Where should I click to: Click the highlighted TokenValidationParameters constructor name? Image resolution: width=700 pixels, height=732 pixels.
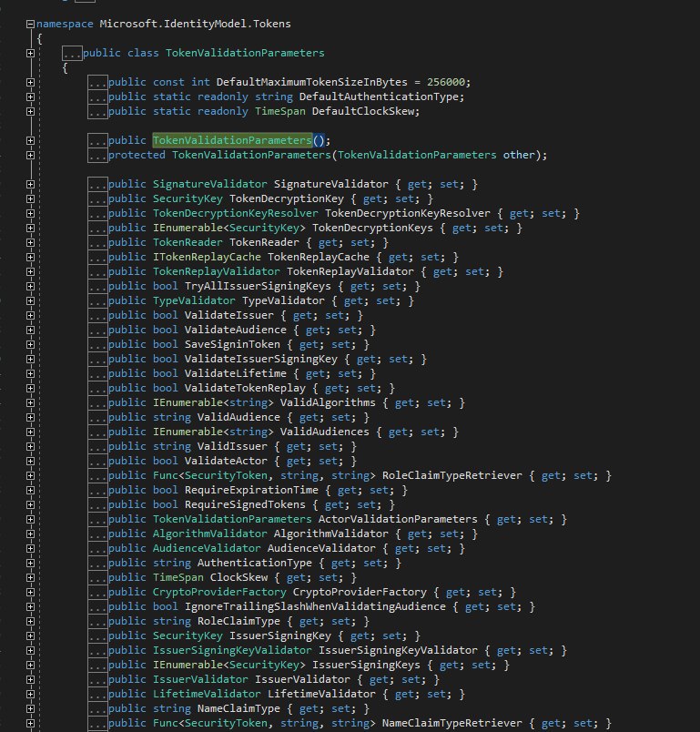pos(232,140)
